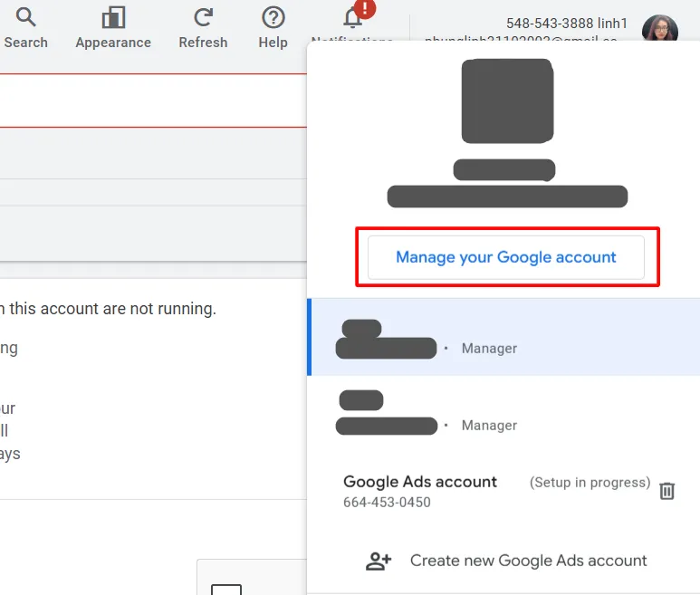
Task: Click the profile avatar photo
Action: click(x=660, y=30)
